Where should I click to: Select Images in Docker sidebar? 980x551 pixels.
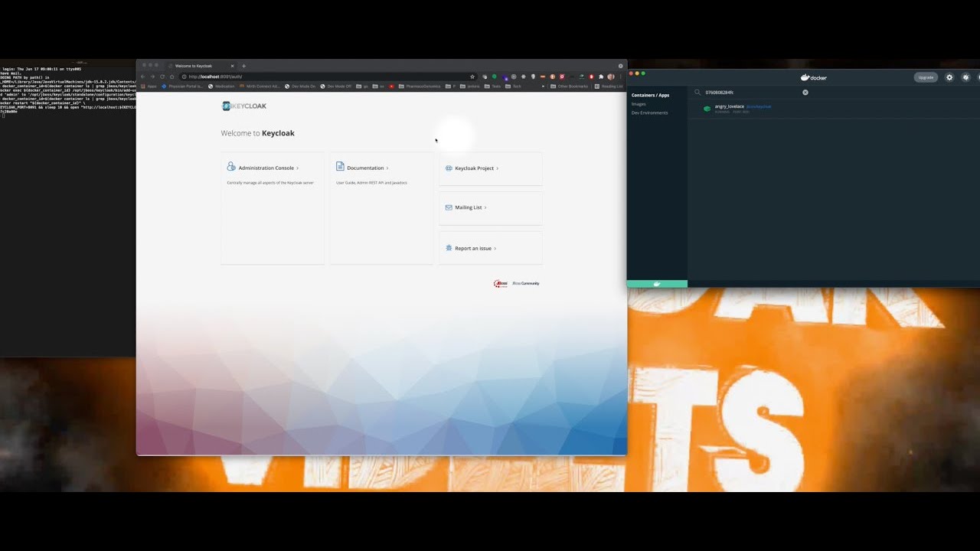pos(639,104)
